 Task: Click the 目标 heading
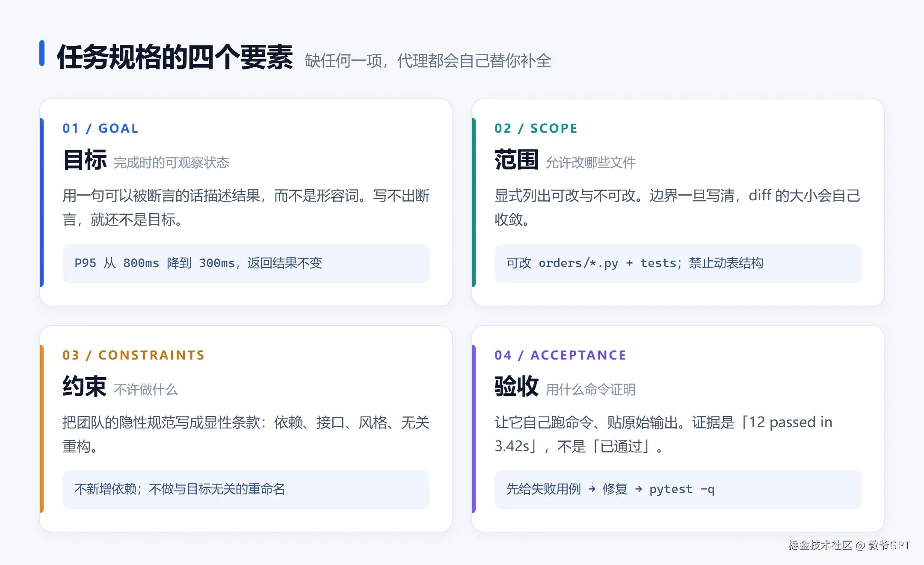pos(85,160)
